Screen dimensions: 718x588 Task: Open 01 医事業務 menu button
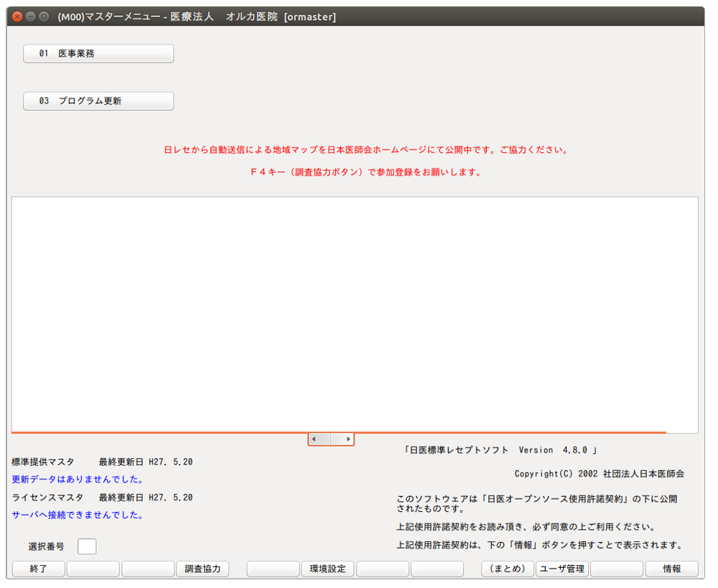coord(98,54)
